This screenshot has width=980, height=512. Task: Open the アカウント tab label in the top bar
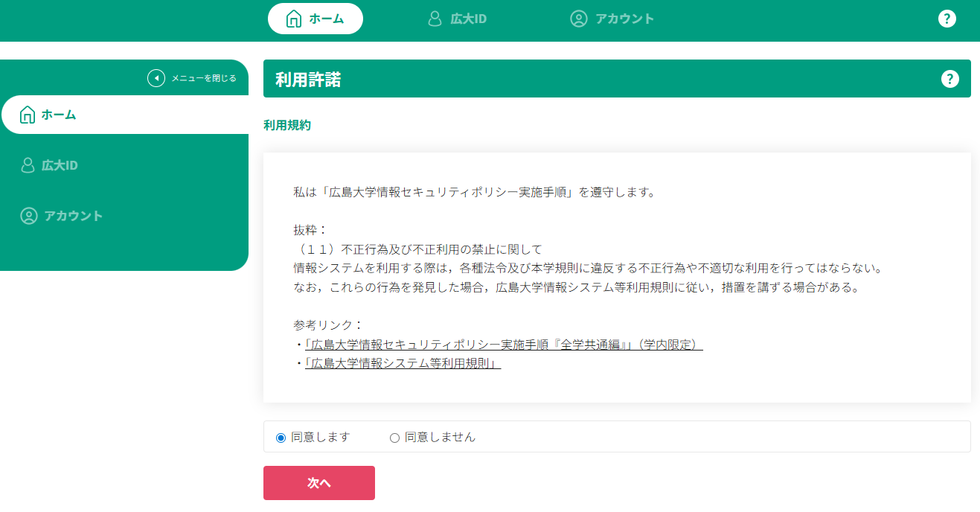pyautogui.click(x=624, y=19)
